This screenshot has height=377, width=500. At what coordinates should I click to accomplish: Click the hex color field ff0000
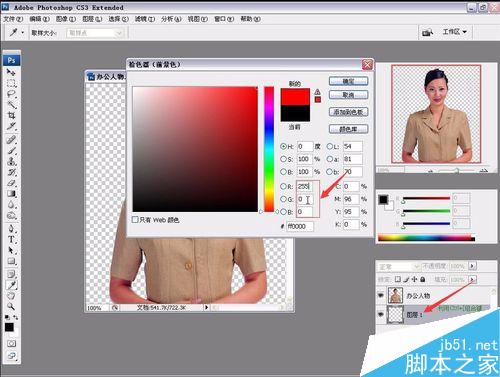pyautogui.click(x=300, y=226)
